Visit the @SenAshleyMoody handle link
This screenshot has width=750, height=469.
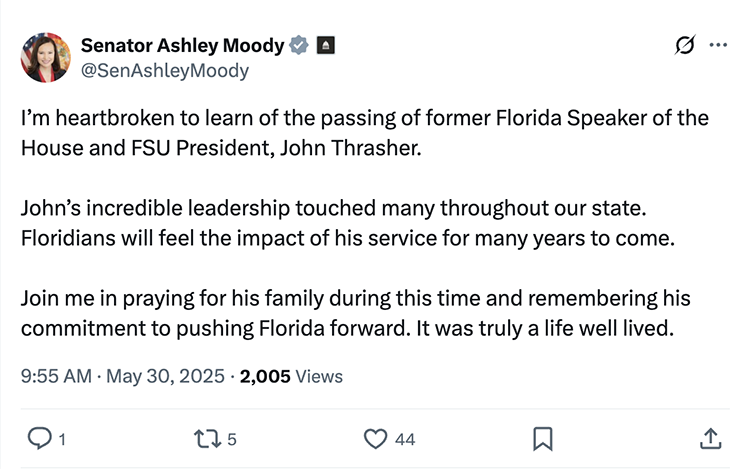[x=164, y=71]
